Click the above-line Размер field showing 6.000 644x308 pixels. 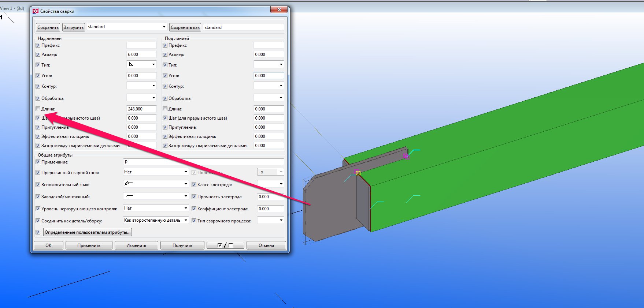point(141,55)
